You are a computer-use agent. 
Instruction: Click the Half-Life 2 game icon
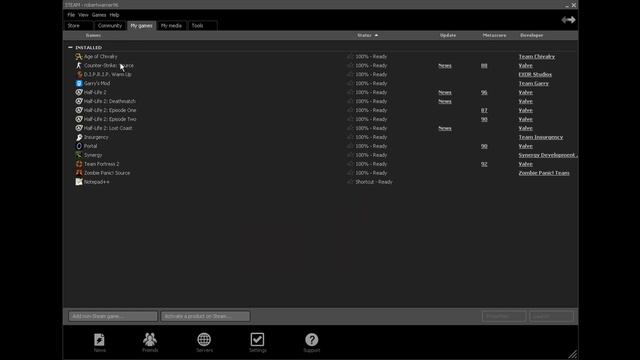[x=79, y=92]
